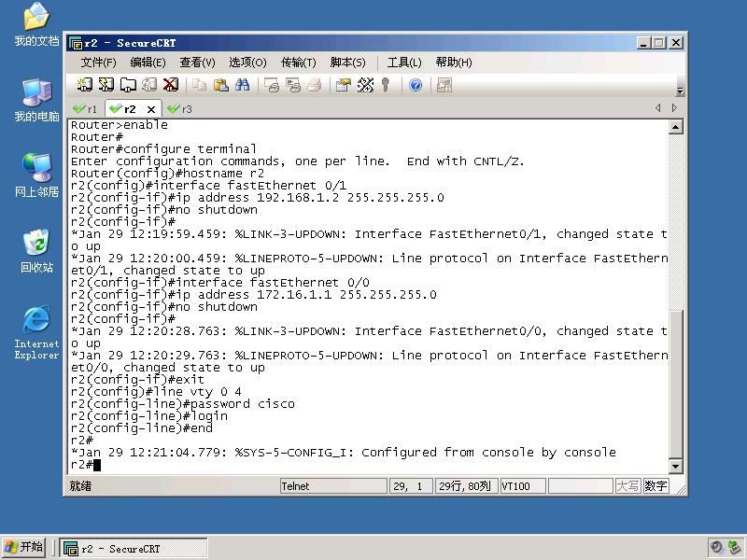Open the 编辑(E) menu
Image resolution: width=747 pixels, height=560 pixels.
tap(148, 63)
